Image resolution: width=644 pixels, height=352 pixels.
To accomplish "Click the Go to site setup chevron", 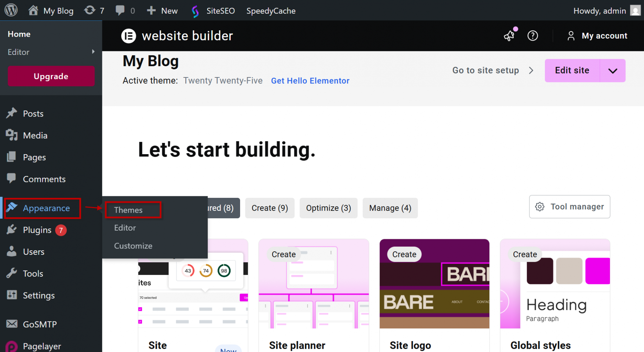I will [531, 70].
